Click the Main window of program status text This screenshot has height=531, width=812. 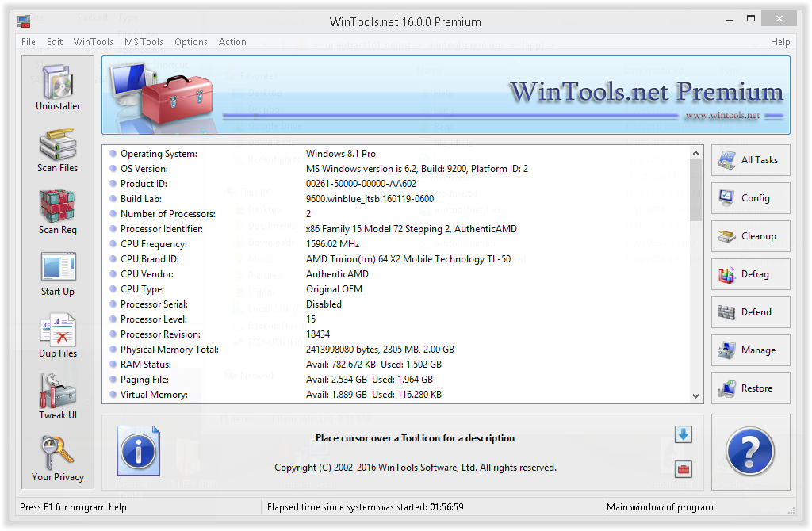660,507
